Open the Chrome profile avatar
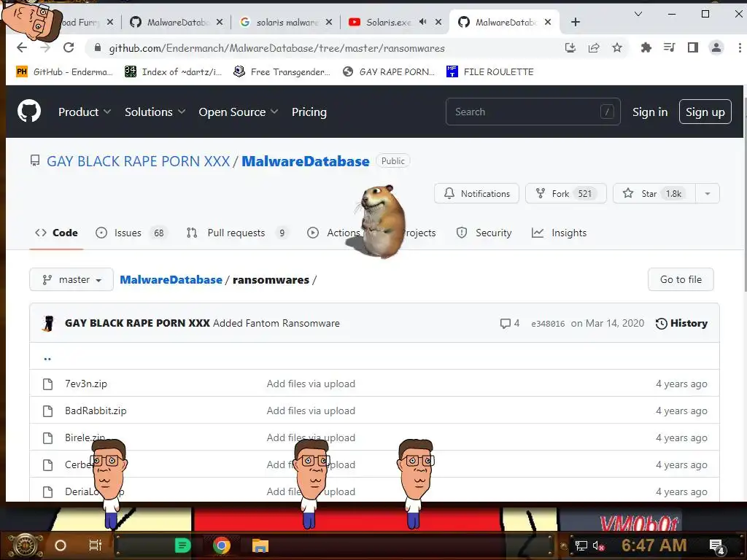 click(x=716, y=47)
